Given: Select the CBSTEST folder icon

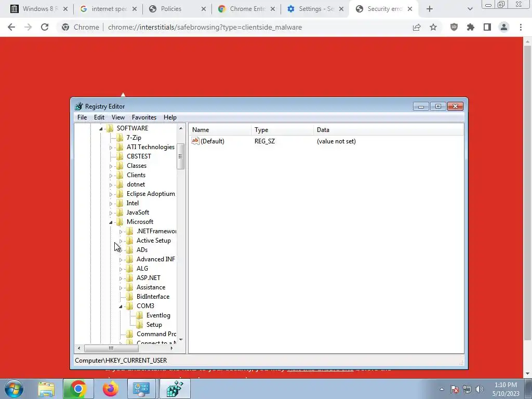Looking at the screenshot, I should pyautogui.click(x=120, y=156).
